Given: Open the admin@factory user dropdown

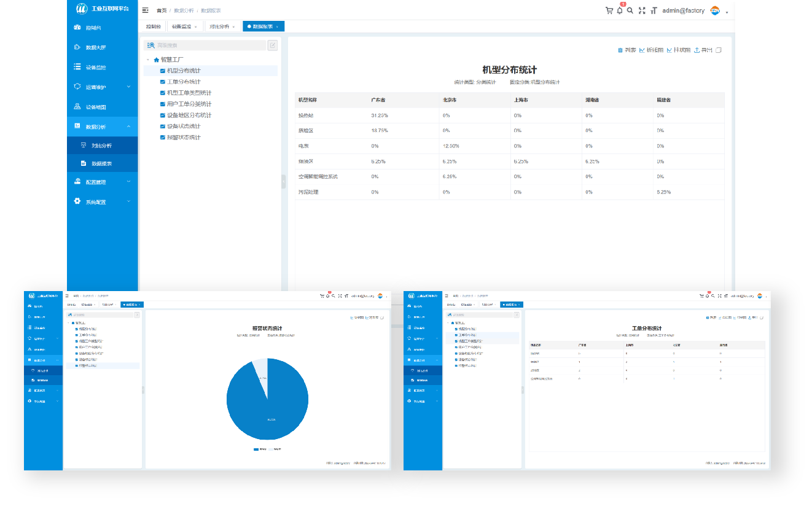Looking at the screenshot, I should tap(691, 10).
